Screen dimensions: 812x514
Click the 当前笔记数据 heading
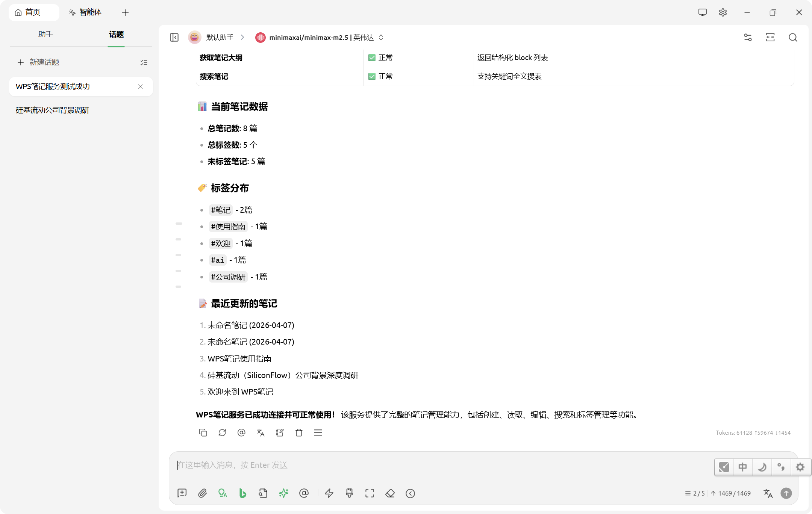(x=239, y=106)
